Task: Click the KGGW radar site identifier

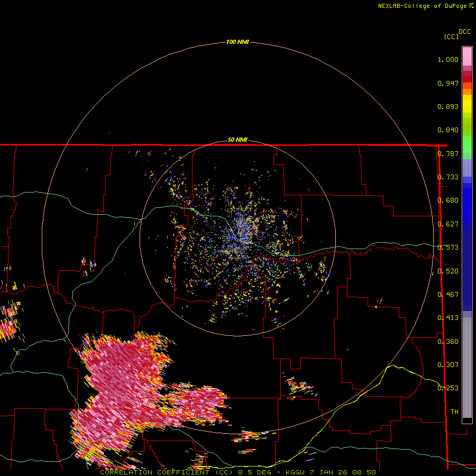Action: (296, 472)
